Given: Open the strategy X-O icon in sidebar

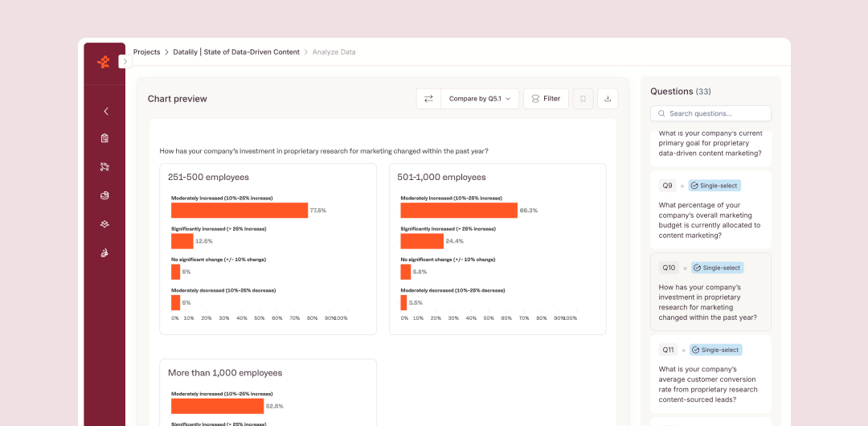Looking at the screenshot, I should click(104, 166).
